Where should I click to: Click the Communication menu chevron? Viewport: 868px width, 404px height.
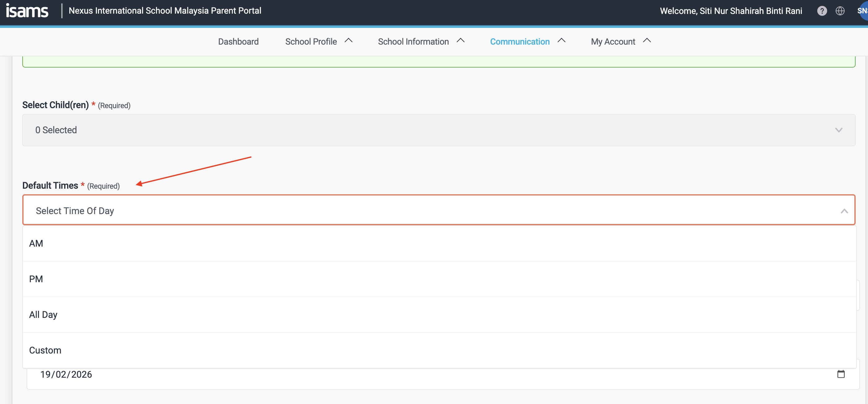coord(561,41)
